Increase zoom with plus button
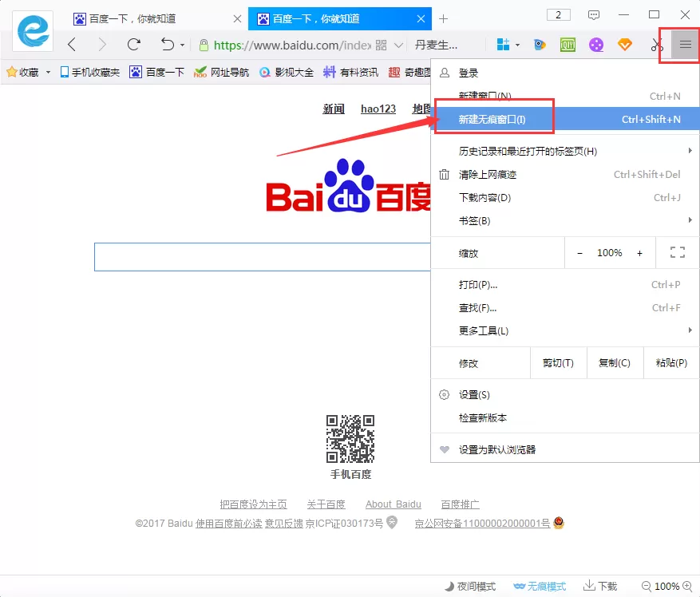The height and width of the screenshot is (597, 700). point(639,253)
